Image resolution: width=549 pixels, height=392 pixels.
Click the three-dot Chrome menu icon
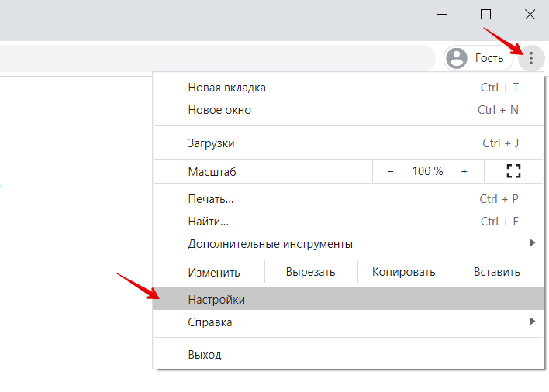tap(531, 58)
